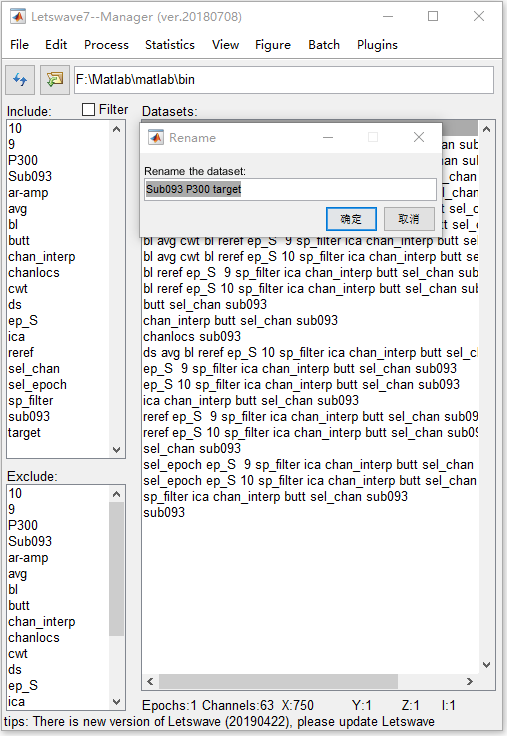Screen dimensions: 507x736
Task: Select dataset starting 'ds avg bl reref'
Action: coord(310,353)
